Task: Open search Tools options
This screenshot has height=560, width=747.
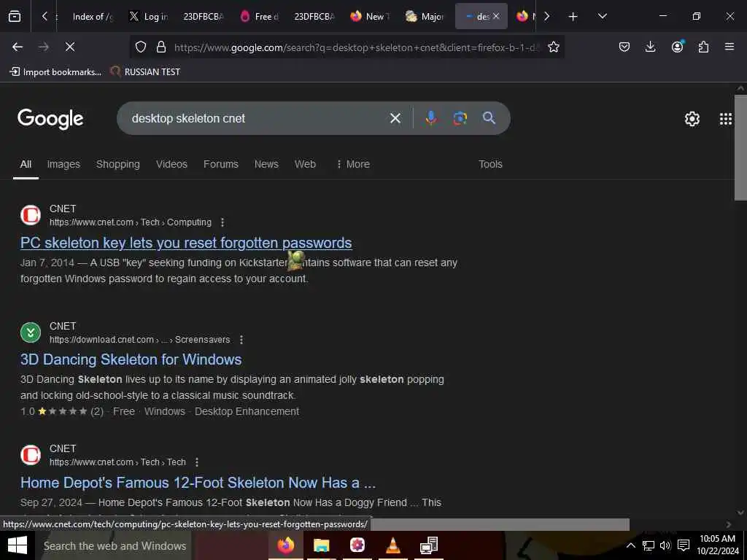Action: [490, 164]
